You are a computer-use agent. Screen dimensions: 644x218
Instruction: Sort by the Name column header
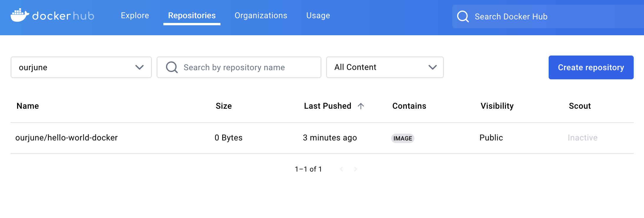(x=28, y=106)
